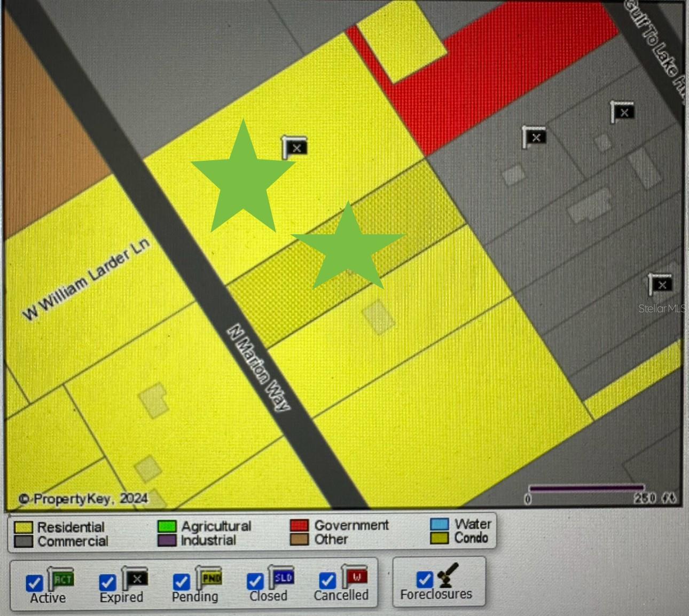Click the blue Water legend swatch
Viewport: 689px width, 616px height.
(440, 524)
